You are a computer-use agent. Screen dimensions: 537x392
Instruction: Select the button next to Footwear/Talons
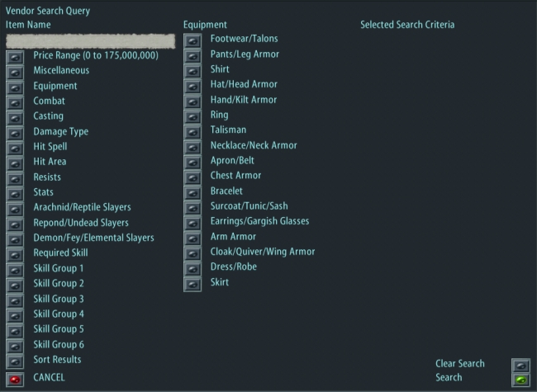pos(192,40)
